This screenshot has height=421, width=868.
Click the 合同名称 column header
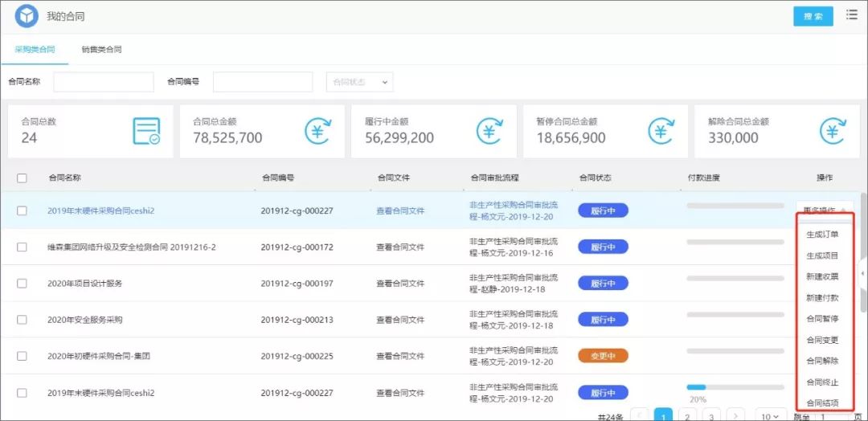(x=65, y=178)
